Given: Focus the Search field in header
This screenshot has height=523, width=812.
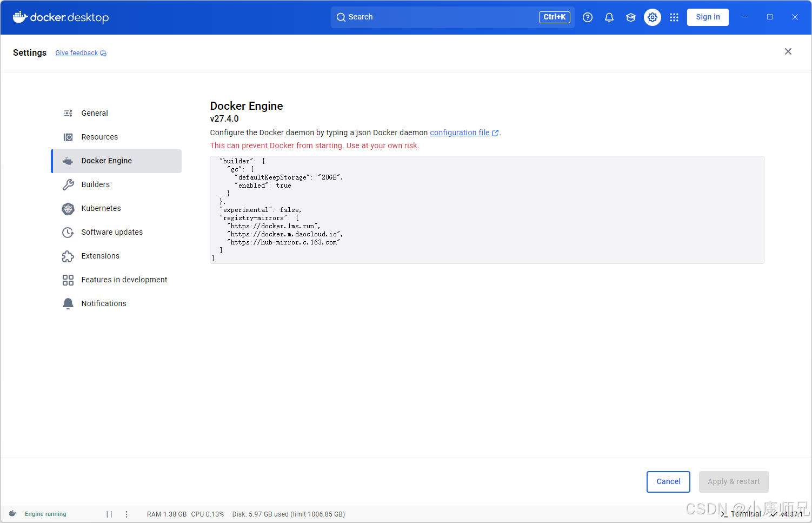Looking at the screenshot, I should point(452,17).
